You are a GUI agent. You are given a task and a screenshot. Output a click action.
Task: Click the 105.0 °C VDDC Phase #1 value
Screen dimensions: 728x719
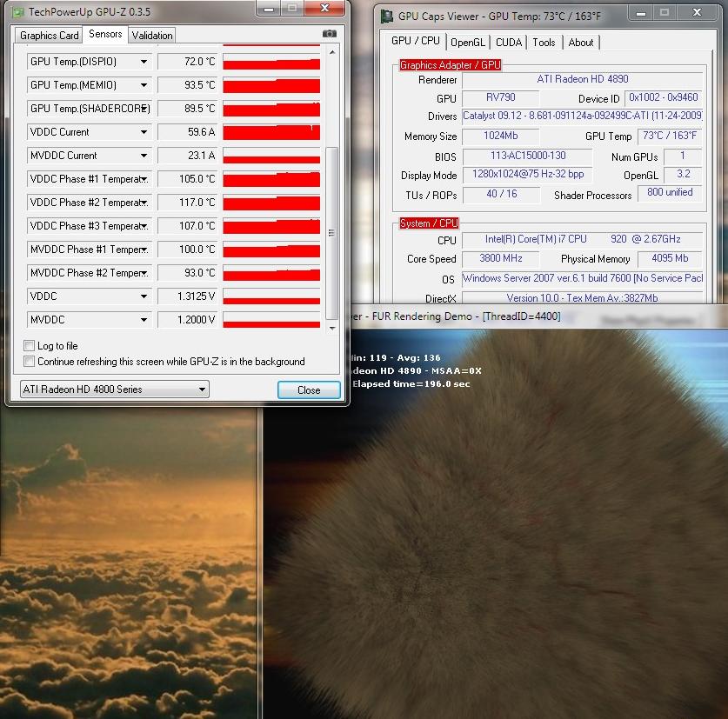pos(188,179)
